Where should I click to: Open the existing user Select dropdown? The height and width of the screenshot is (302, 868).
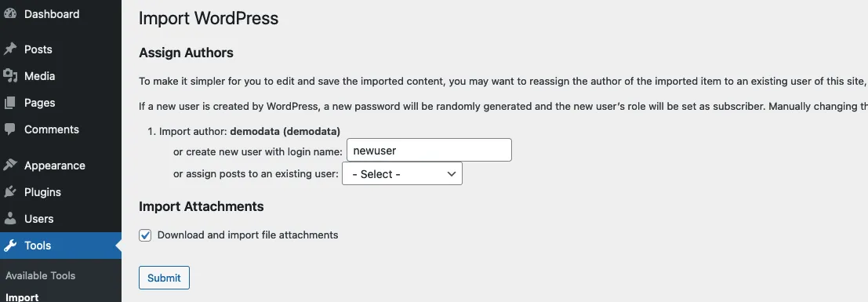click(402, 173)
